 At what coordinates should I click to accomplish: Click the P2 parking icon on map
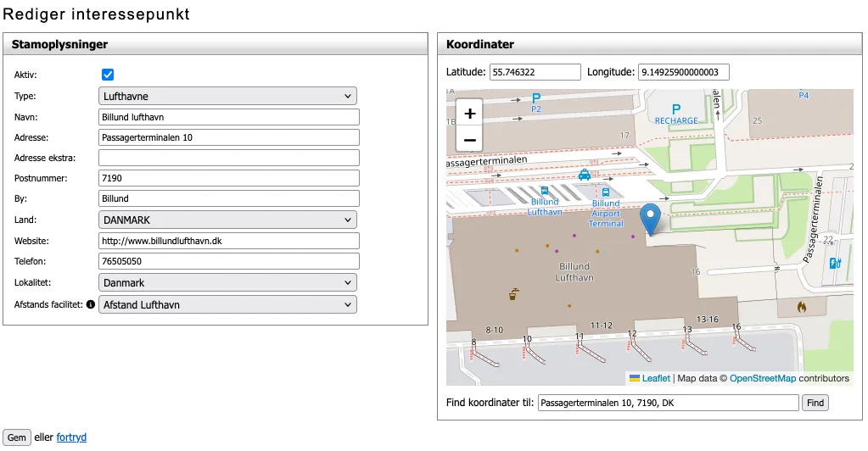[x=536, y=99]
